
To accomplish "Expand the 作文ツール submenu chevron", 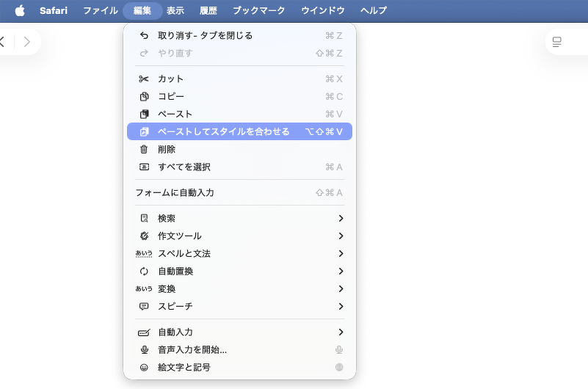I will click(341, 236).
